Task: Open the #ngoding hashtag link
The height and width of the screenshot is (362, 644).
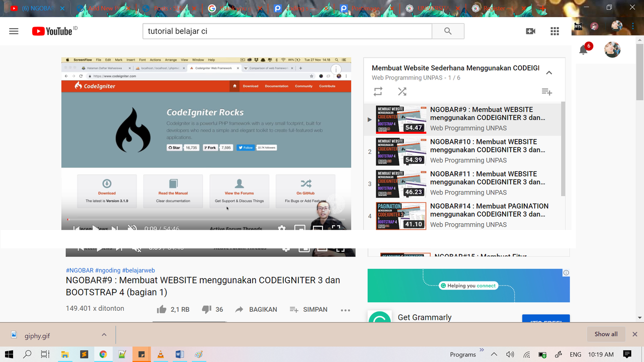Action: (x=108, y=270)
